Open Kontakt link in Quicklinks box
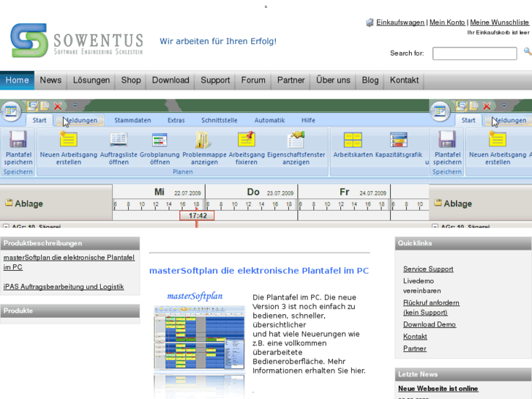The height and width of the screenshot is (399, 532). 415,337
